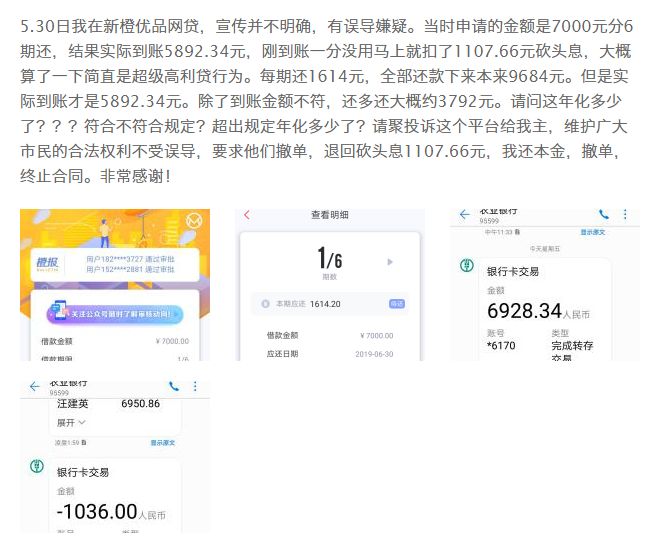This screenshot has width=652, height=542.
Task: Open the 查看明细 repayment detail thumbnail
Action: point(330,285)
